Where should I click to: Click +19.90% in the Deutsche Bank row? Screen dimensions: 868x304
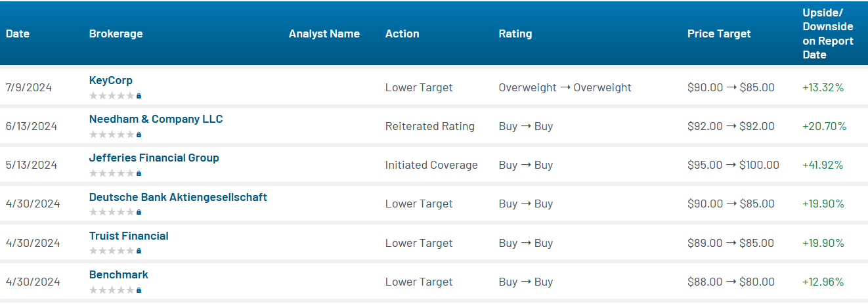coord(823,204)
